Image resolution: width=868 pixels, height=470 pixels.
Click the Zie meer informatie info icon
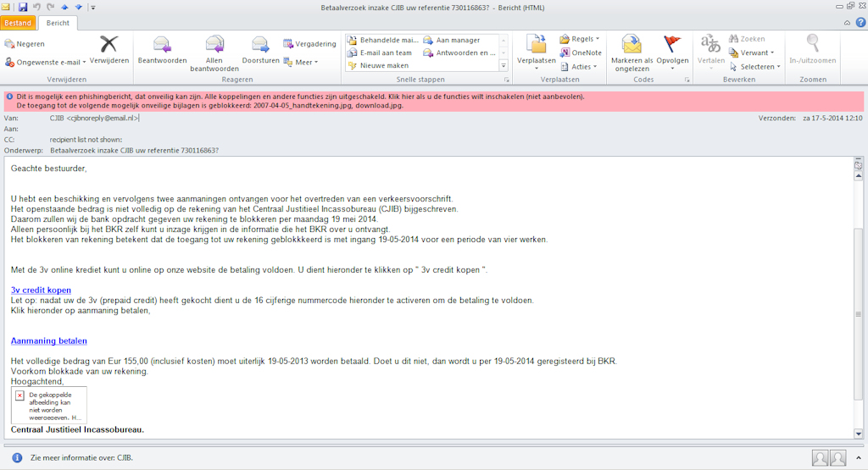click(17, 457)
